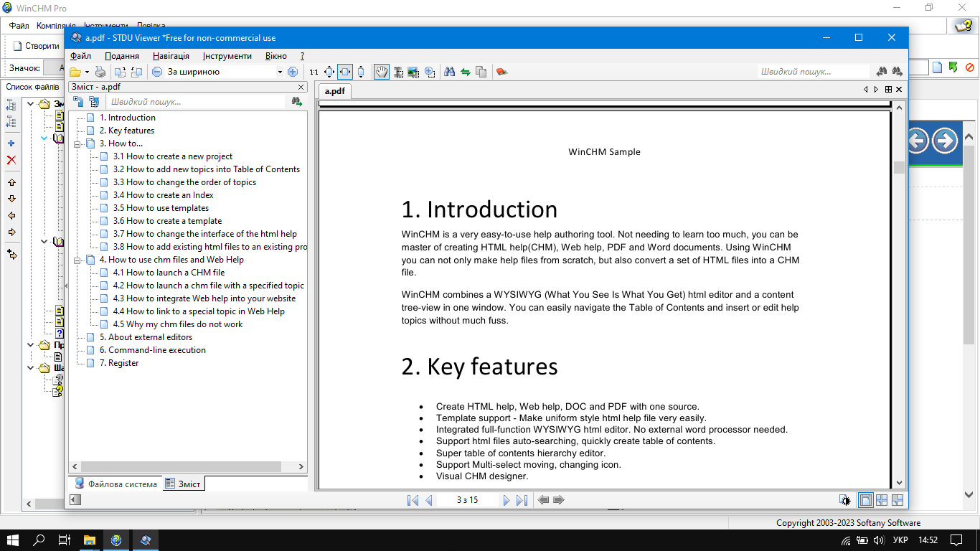This screenshot has height=551, width=980.
Task: Print the document using the printer icon
Action: [100, 72]
